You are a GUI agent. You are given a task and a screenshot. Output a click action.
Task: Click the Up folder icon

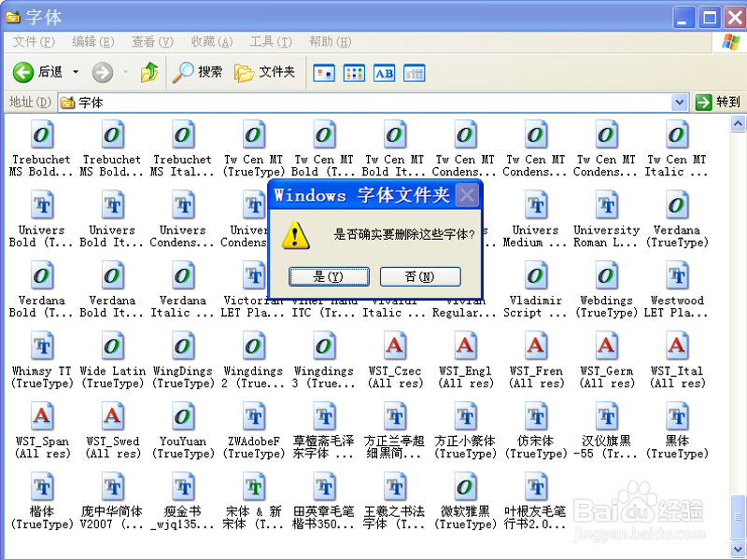[149, 73]
